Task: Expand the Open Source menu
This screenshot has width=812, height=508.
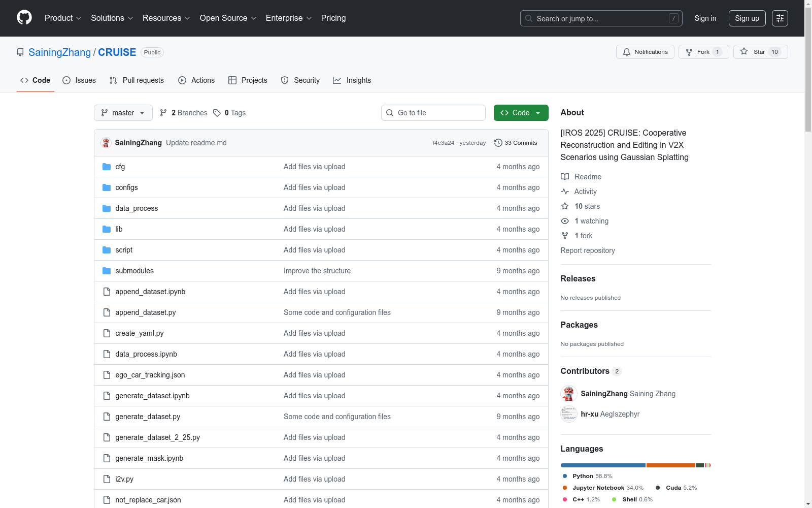Action: tap(228, 18)
